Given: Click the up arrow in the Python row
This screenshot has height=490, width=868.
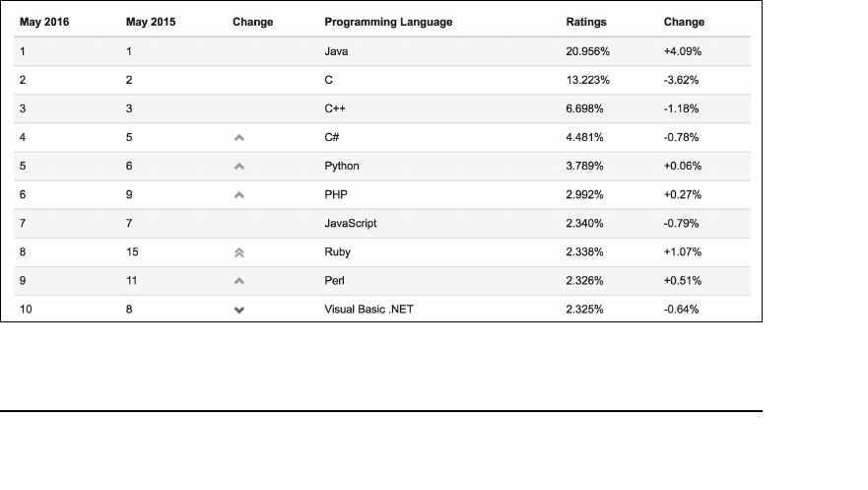Looking at the screenshot, I should [x=238, y=167].
